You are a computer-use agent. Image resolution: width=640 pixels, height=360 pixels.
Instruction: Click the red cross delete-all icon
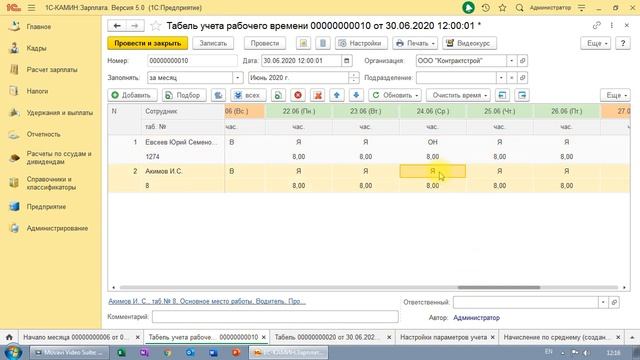318,95
